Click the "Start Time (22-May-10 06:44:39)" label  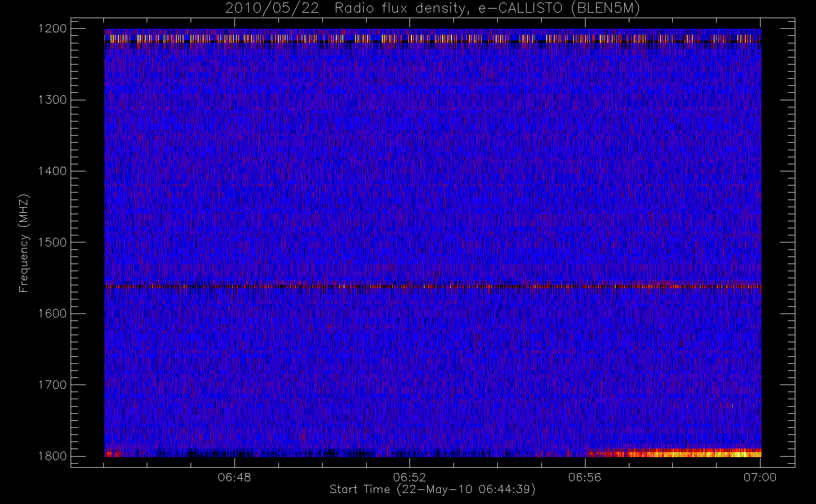point(433,489)
